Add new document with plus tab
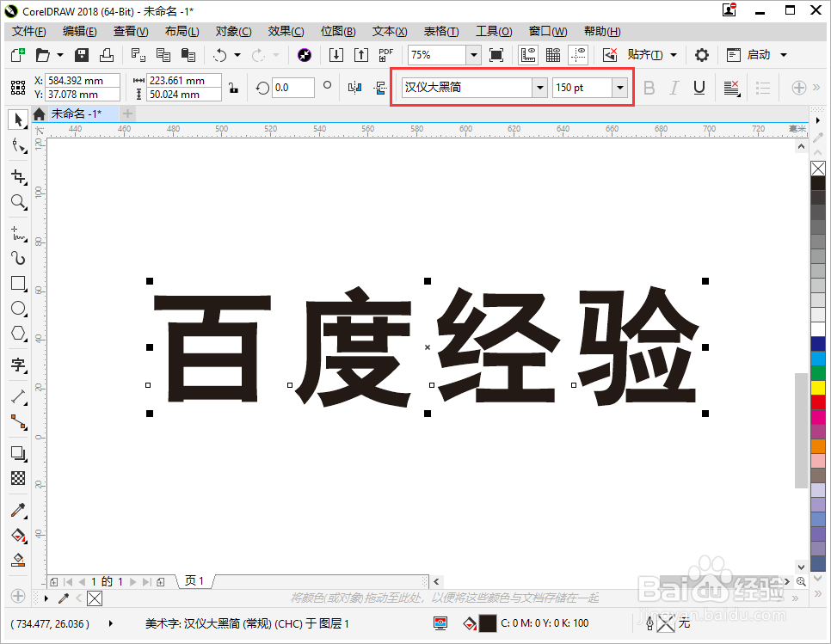Viewport: 831px width, 644px height. [x=127, y=113]
